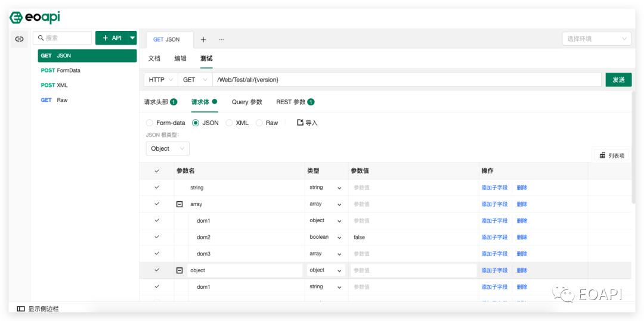The image size is (644, 321).
Task: Select the XML radio button
Action: pos(229,123)
